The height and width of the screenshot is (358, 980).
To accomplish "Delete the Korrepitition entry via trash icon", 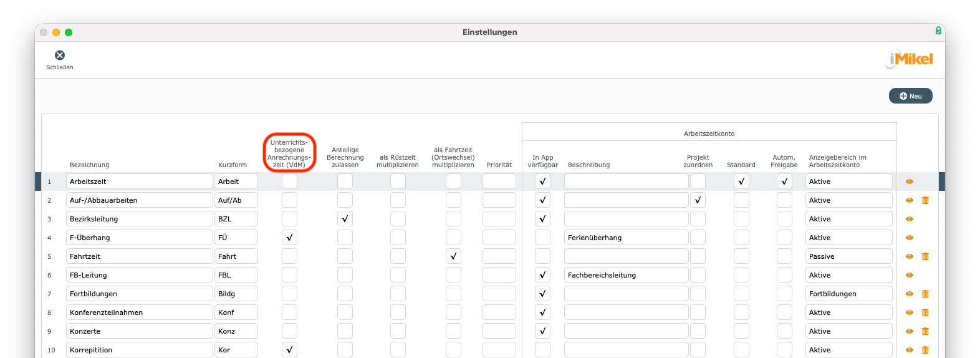I will (925, 350).
